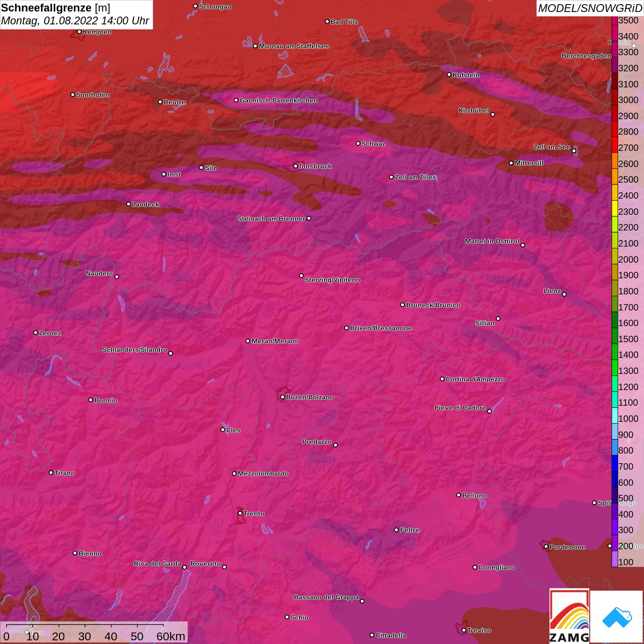Viewport: 644px width, 644px height.
Task: Click the ZAMG logo
Action: [569, 616]
